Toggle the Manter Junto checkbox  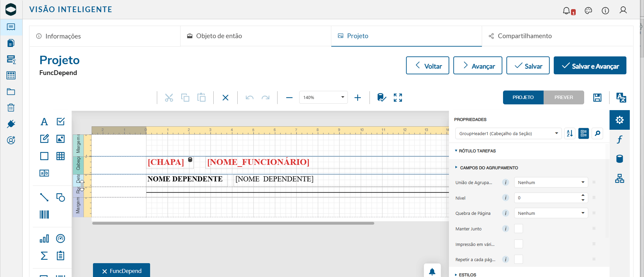point(519,229)
